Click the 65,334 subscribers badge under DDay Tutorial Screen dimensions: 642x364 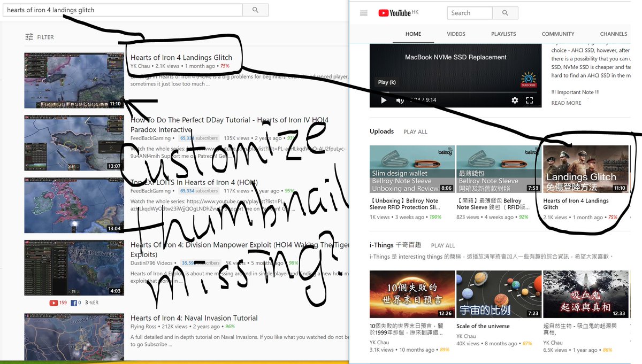click(199, 138)
